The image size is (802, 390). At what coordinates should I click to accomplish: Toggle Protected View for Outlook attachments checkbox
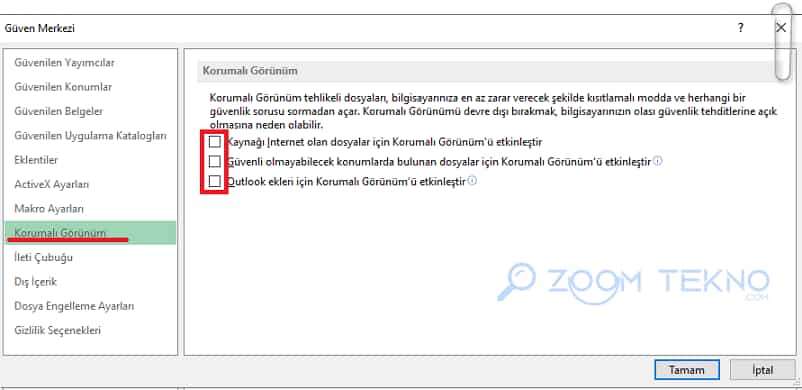pyautogui.click(x=215, y=181)
